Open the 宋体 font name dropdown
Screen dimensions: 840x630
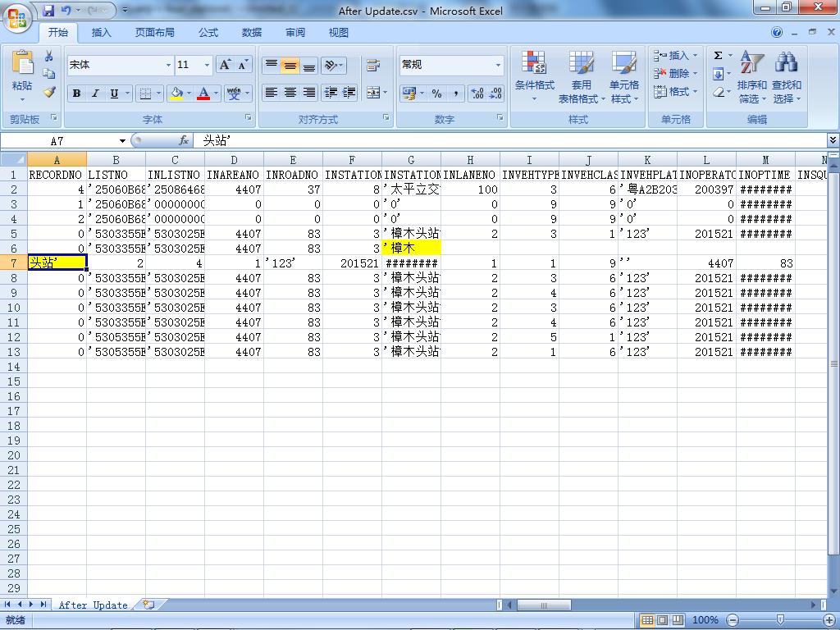pyautogui.click(x=168, y=65)
